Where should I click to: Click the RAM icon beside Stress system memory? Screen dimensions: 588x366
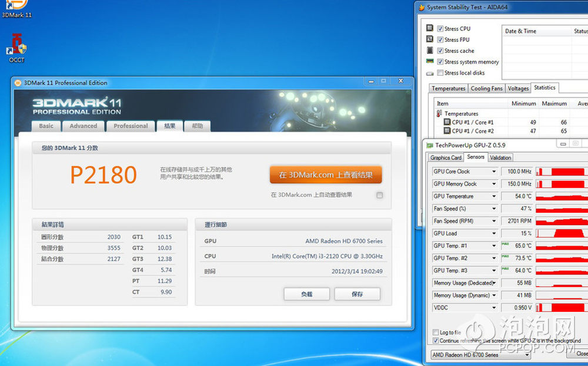(x=430, y=61)
